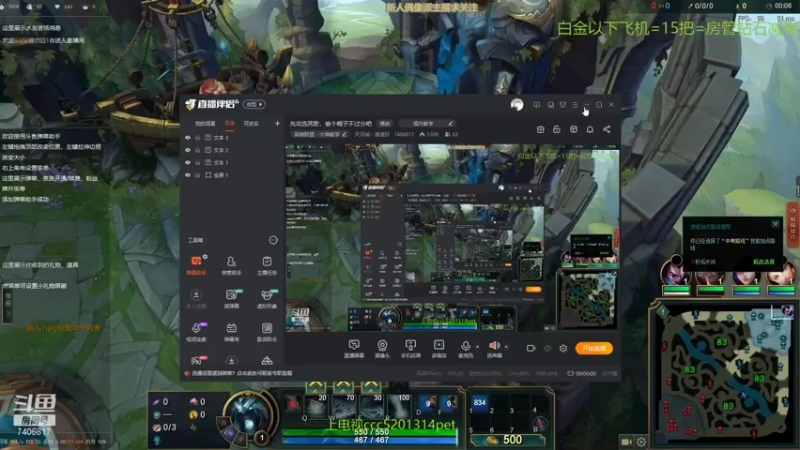Screen dimensions: 800x450
Task: Open the microphone-icon tool with purple badge
Action: 196,332
